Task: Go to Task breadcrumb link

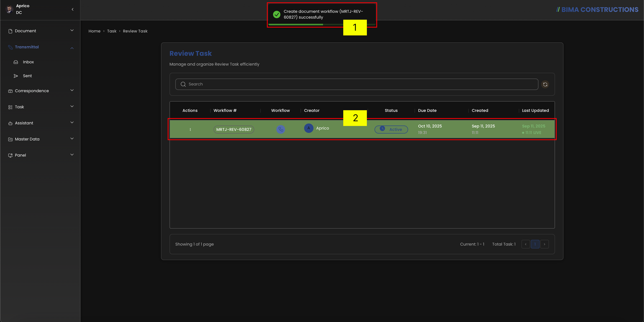Action: (112, 31)
